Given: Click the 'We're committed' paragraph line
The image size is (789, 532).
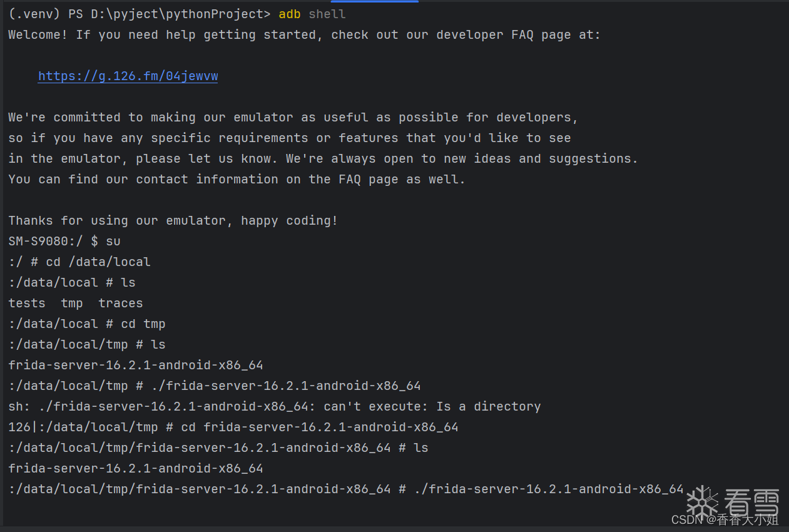Looking at the screenshot, I should pyautogui.click(x=293, y=118).
